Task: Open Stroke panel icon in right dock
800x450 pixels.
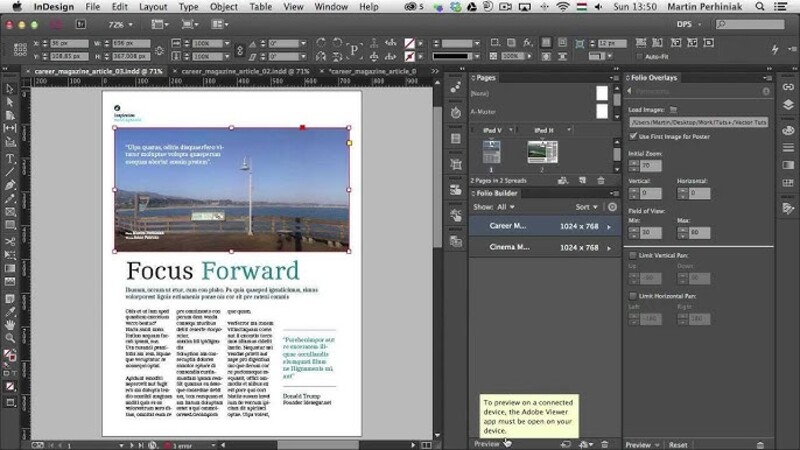Action: (x=788, y=147)
